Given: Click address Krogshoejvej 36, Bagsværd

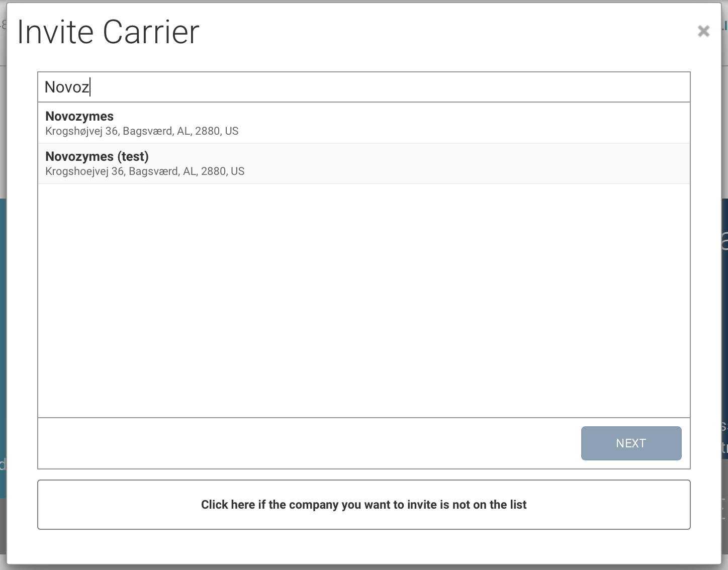Looking at the screenshot, I should click(x=145, y=171).
